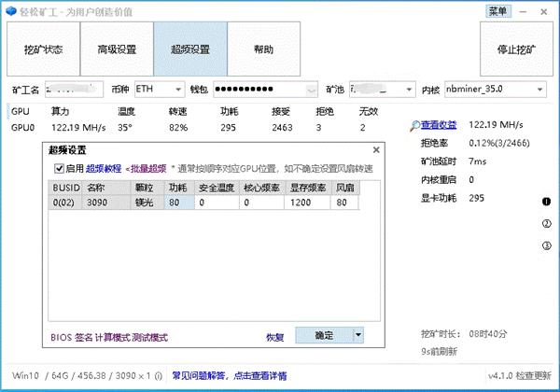
Task: Close the 超频设置 dialog
Action: [x=376, y=150]
